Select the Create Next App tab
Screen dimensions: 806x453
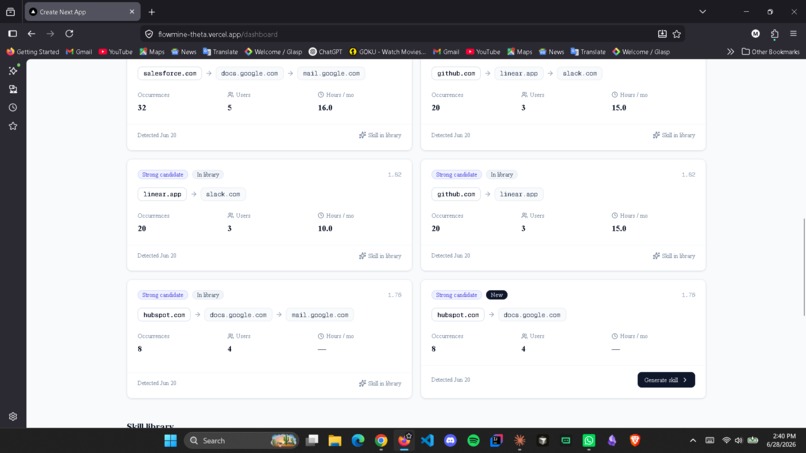click(x=82, y=12)
